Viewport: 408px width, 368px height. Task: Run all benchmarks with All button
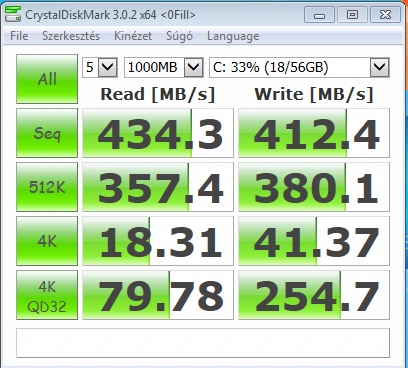tap(47, 79)
